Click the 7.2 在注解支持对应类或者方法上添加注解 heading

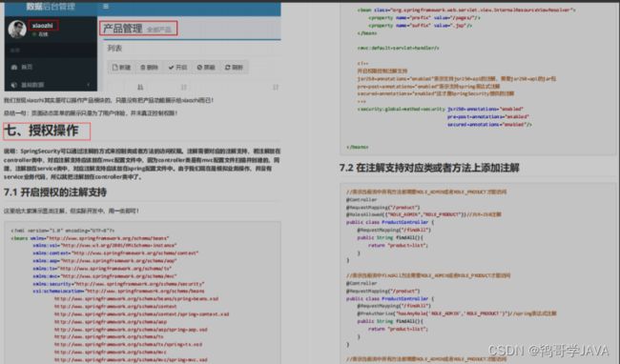click(x=429, y=168)
